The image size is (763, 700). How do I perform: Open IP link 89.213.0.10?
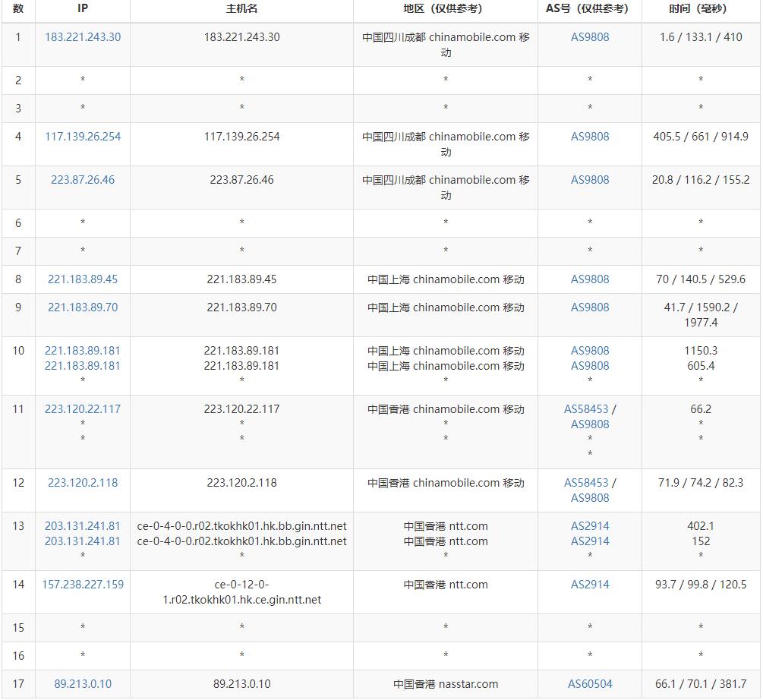pyautogui.click(x=83, y=684)
